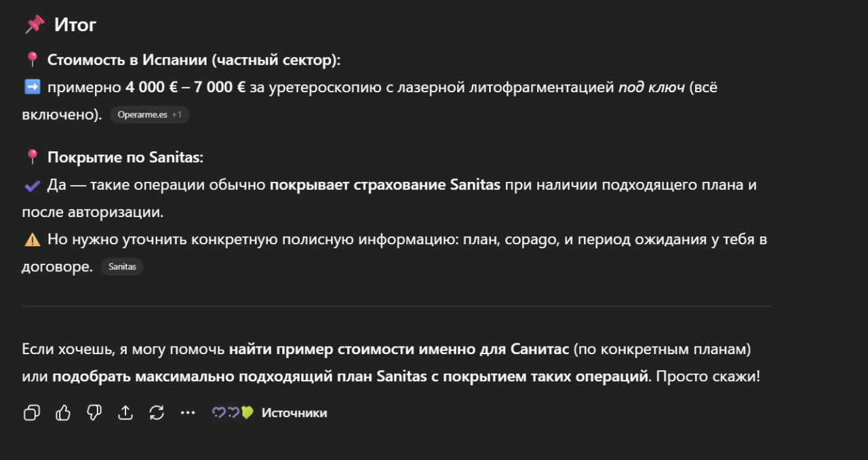Image resolution: width=868 pixels, height=460 pixels.
Task: Click the pushpin icon next to Итог
Action: [34, 25]
